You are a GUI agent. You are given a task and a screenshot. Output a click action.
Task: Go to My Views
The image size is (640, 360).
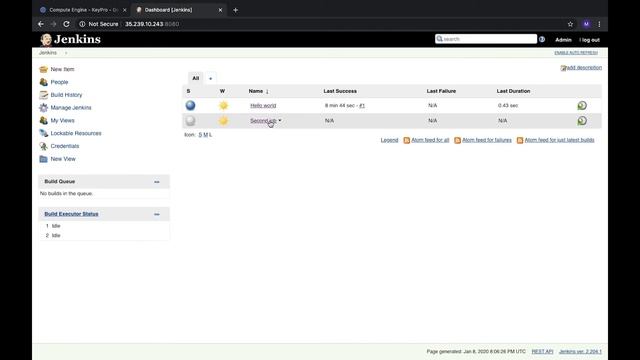point(62,120)
